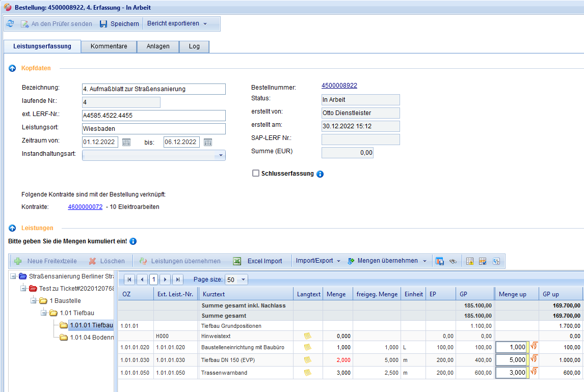The height and width of the screenshot is (392, 584).
Task: Enable the Schlusserfassung checkbox
Action: (256, 174)
